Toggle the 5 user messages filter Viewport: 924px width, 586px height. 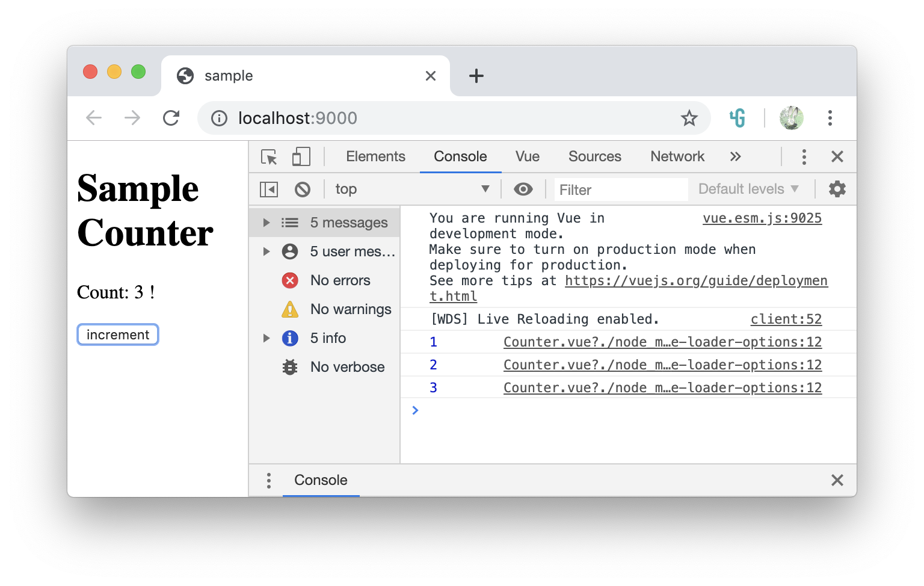pos(352,251)
